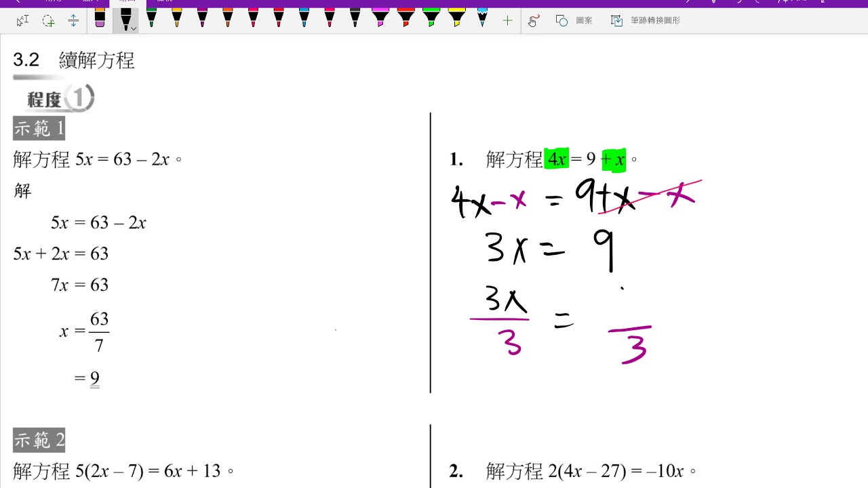This screenshot has width=868, height=488.
Task: Pick the purple pen
Action: (x=202, y=17)
